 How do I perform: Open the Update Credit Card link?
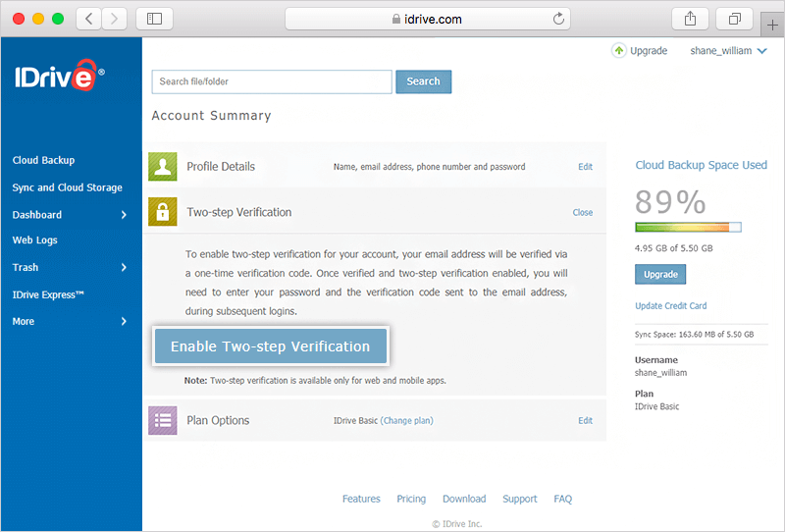(671, 305)
